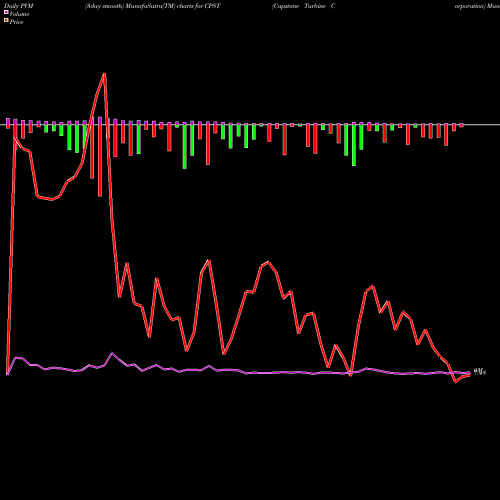The height and width of the screenshot is (500, 500).
Task: Select the Volume legend label
Action: (x=19, y=14)
